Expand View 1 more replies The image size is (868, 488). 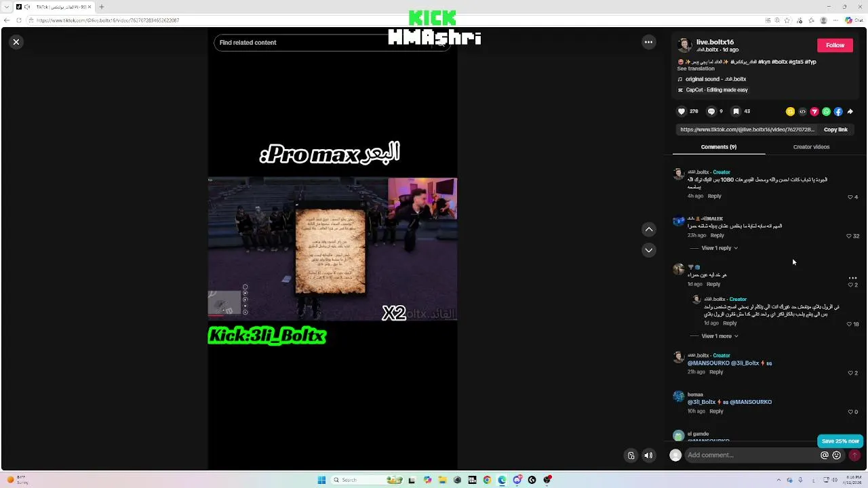(x=719, y=336)
